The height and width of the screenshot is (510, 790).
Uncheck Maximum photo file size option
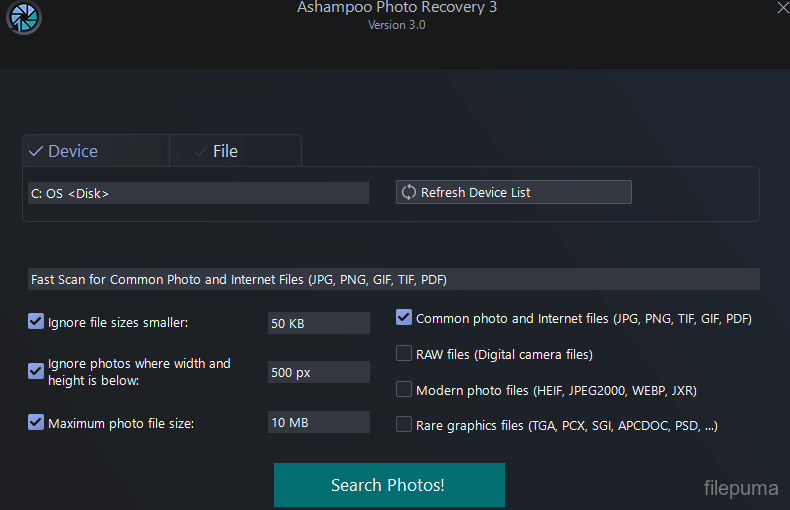[x=36, y=422]
